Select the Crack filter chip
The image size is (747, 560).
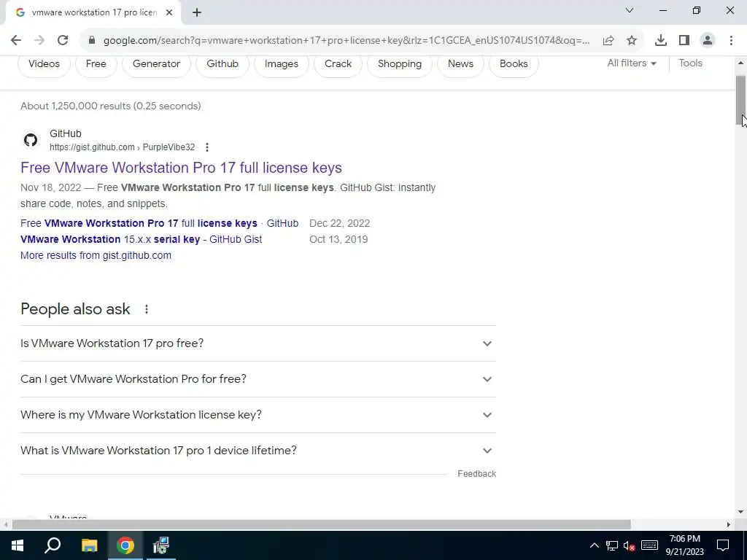coord(338,64)
